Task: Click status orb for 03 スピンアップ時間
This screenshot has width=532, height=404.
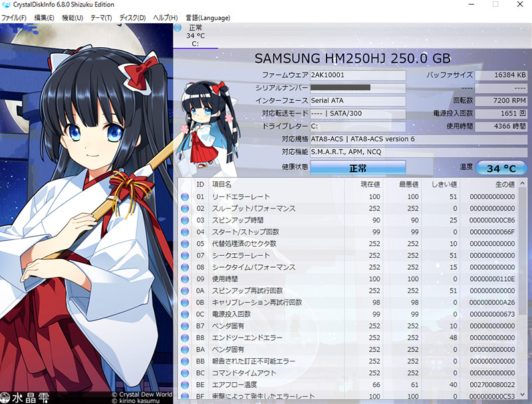Action: click(x=185, y=221)
